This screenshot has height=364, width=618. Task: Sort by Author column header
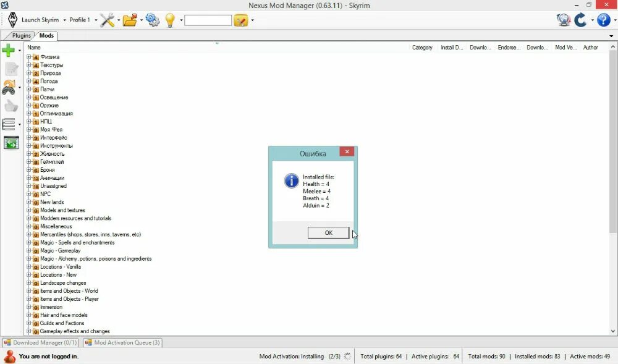[590, 47]
